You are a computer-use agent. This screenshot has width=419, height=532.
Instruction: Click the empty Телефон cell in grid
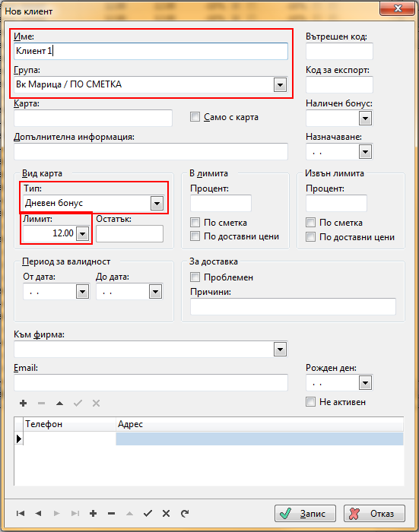[x=70, y=439]
